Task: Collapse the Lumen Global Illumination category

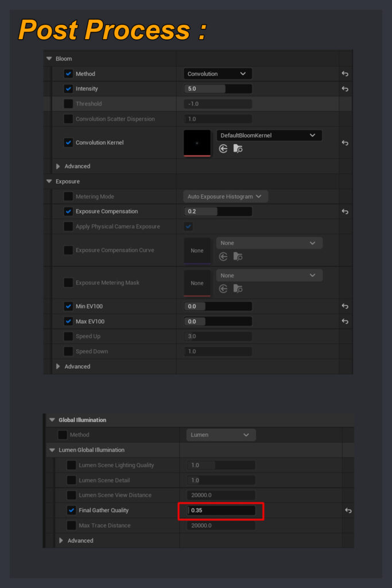Action: (x=52, y=450)
